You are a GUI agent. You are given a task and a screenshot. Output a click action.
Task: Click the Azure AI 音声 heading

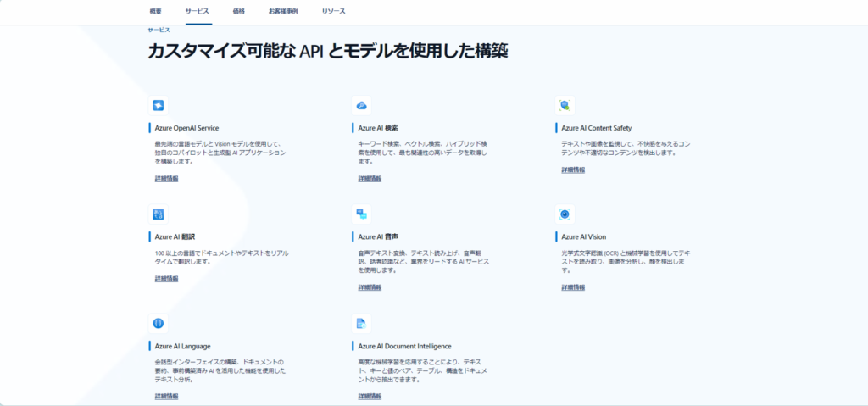[x=378, y=236]
